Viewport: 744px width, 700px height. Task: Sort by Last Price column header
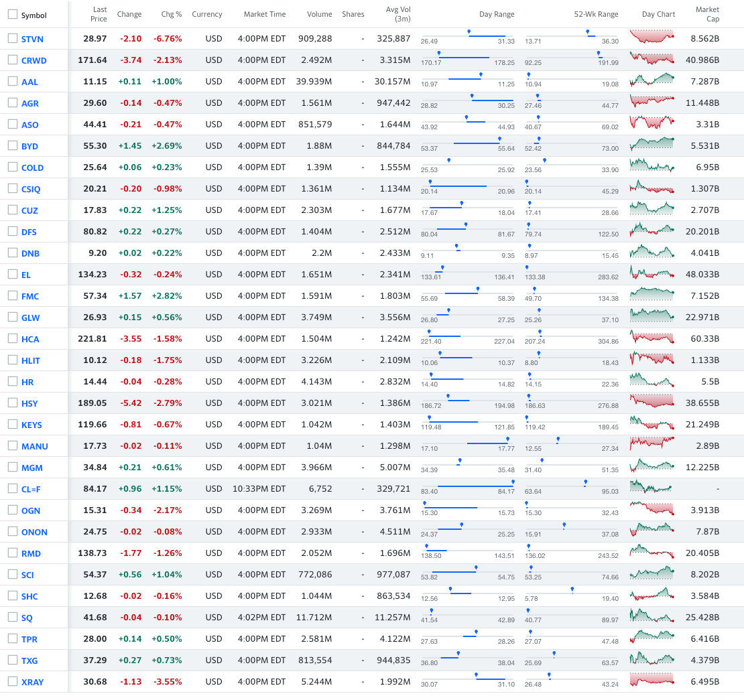pyautogui.click(x=99, y=14)
